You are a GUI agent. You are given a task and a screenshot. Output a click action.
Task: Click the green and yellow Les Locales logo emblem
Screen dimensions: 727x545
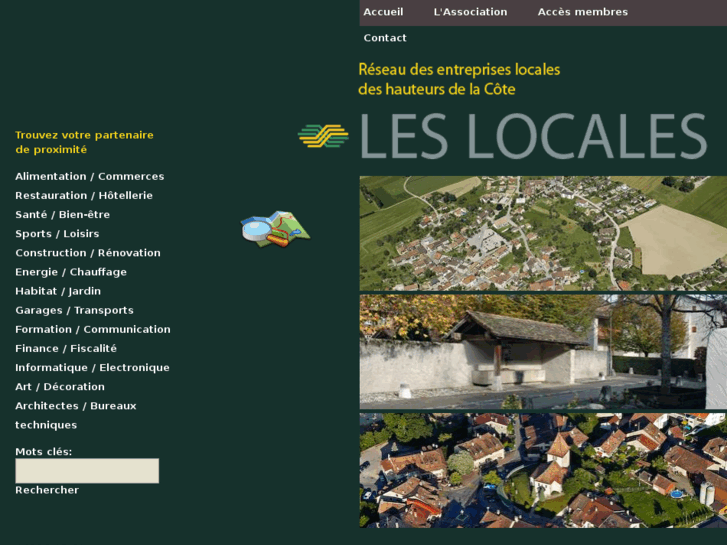pyautogui.click(x=323, y=136)
